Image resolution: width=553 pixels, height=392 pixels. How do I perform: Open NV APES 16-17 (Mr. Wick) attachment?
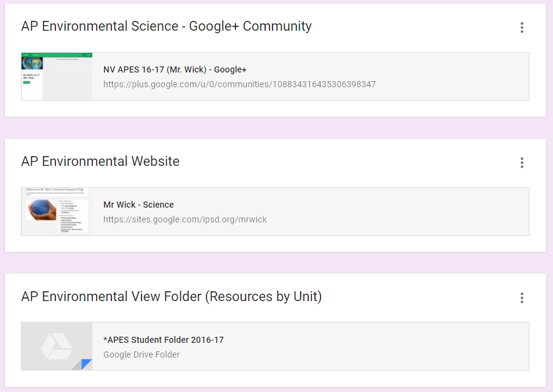[x=174, y=69]
